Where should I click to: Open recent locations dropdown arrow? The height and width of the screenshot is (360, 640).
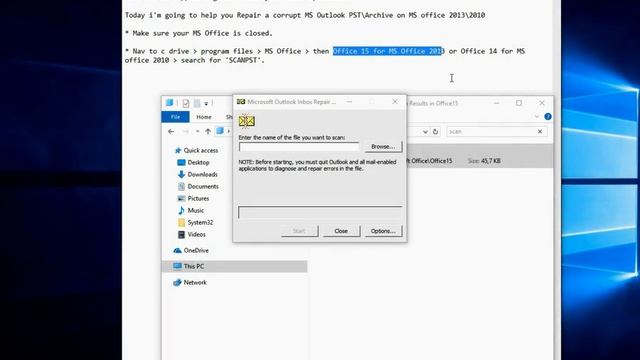198,131
